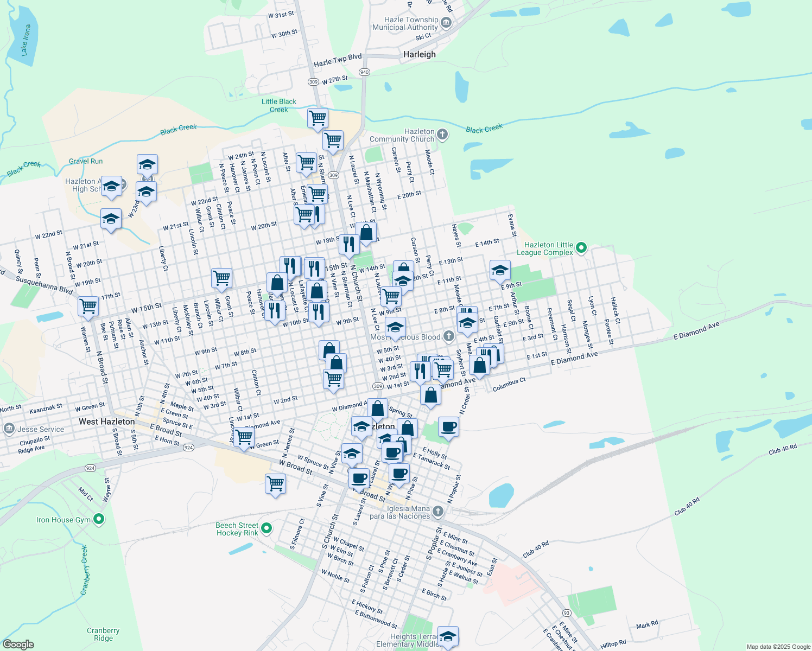Open the coffee cup marker near Spring St

pyautogui.click(x=448, y=427)
